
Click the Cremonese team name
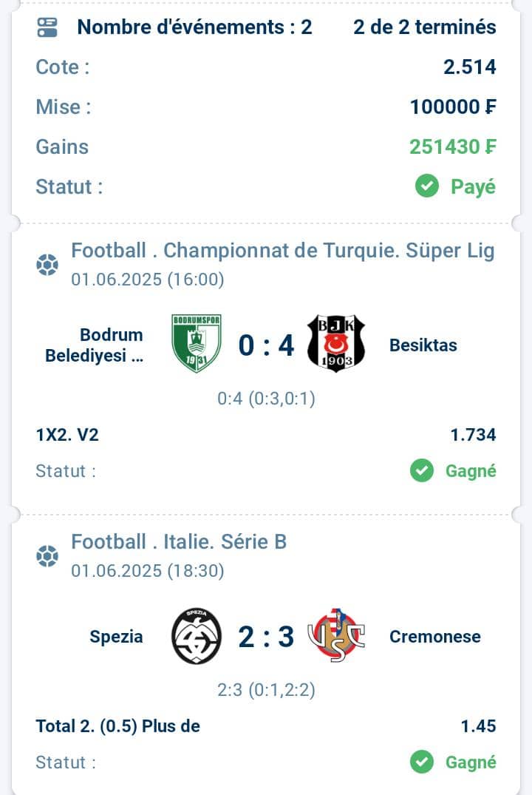pyautogui.click(x=434, y=637)
